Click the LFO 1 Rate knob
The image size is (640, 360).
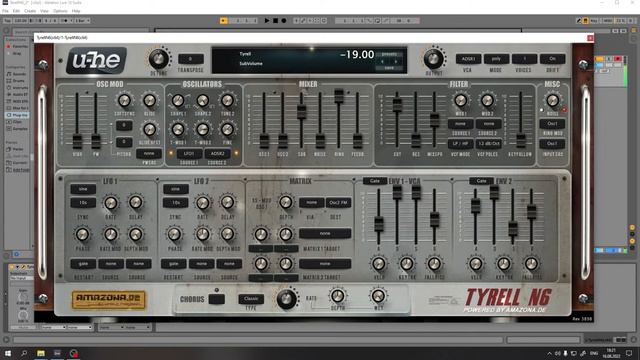(111, 202)
